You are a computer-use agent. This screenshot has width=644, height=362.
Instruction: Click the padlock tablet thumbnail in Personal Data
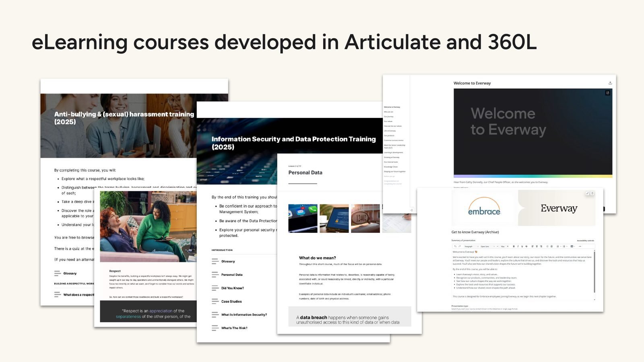tap(334, 218)
